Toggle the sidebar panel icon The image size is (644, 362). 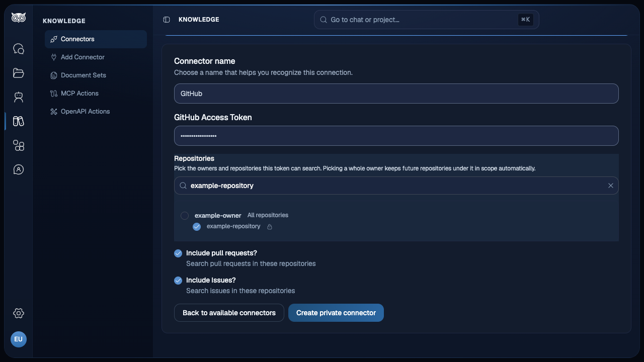click(167, 20)
